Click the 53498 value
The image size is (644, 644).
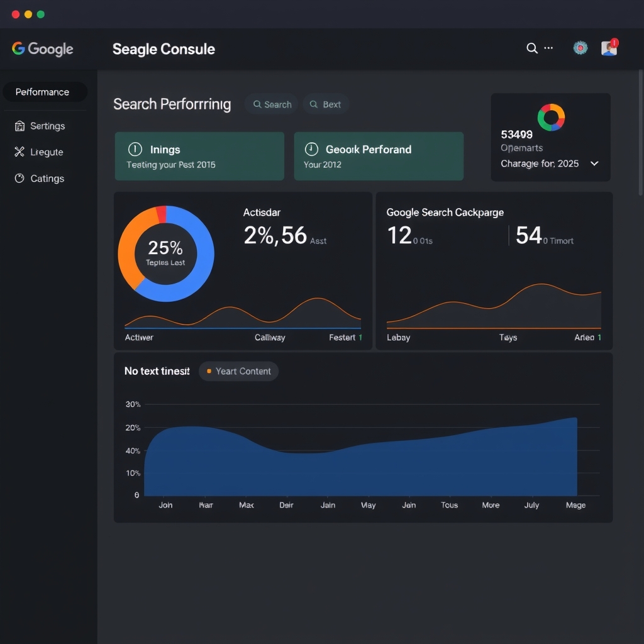tap(517, 135)
